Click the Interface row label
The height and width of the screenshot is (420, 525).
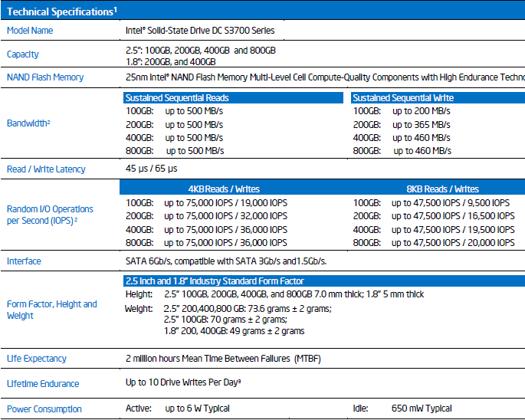coord(24,261)
